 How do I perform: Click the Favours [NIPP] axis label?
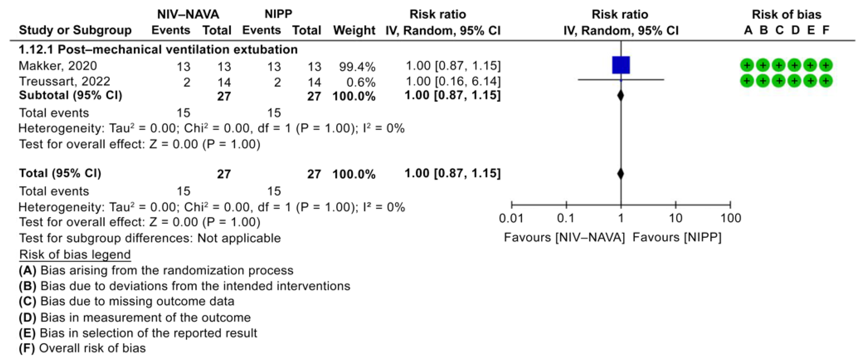(677, 237)
